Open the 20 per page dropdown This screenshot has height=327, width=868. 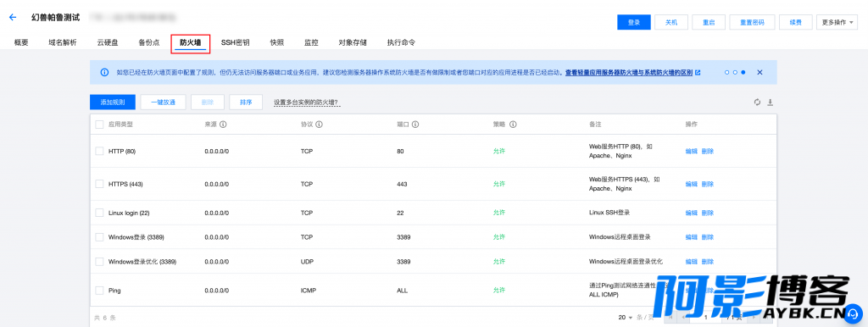[x=626, y=318]
